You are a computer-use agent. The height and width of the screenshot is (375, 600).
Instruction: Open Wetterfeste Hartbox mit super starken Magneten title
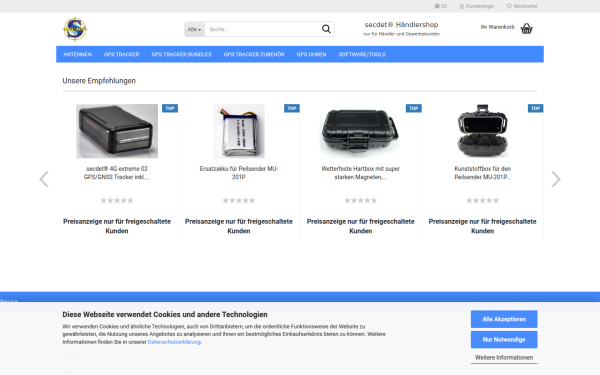[x=360, y=173]
